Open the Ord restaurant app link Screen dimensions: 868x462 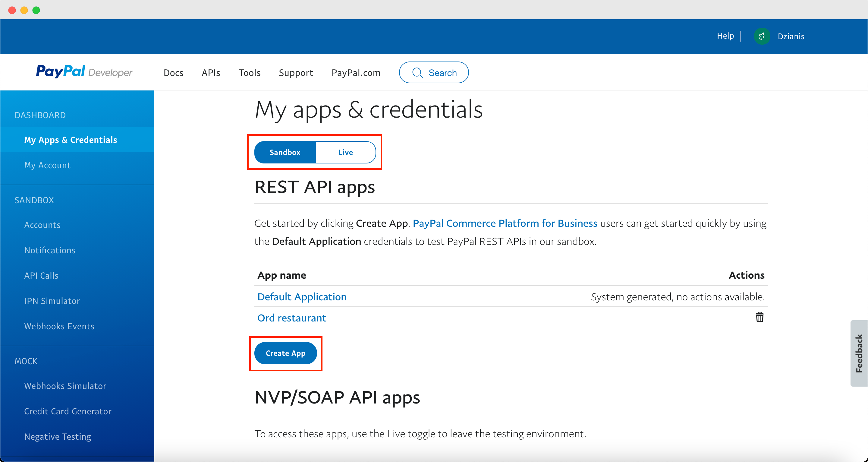pos(292,318)
